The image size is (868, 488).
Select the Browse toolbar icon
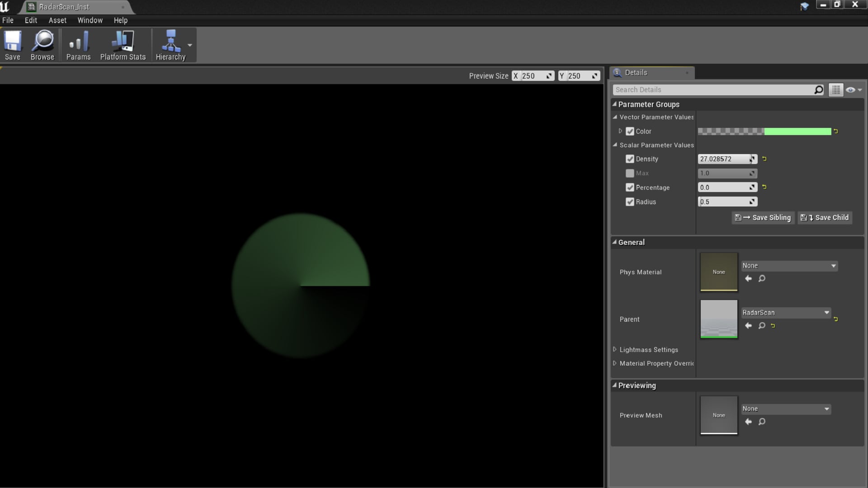42,45
